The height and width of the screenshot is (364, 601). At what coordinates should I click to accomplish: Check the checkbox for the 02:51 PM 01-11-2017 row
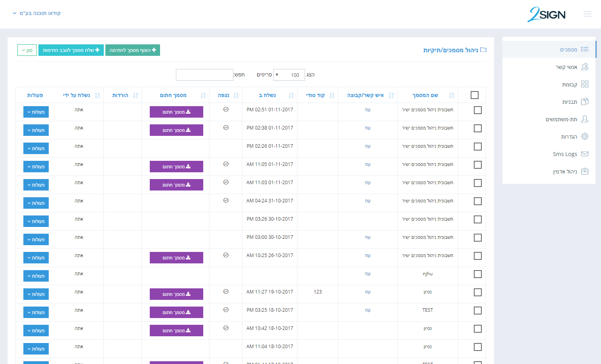(x=478, y=110)
